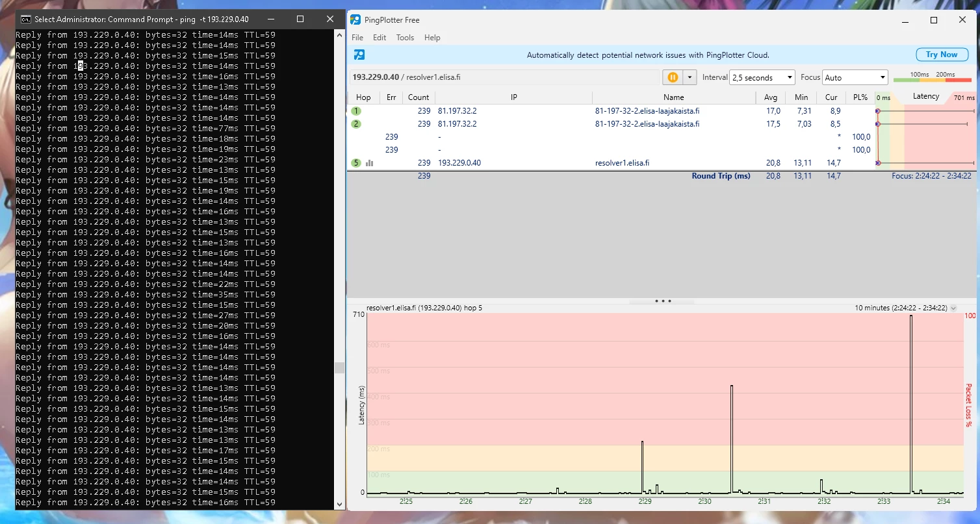Image resolution: width=980 pixels, height=524 pixels.
Task: Click the PingPlotter app icon in its title bar
Action: coord(355,19)
